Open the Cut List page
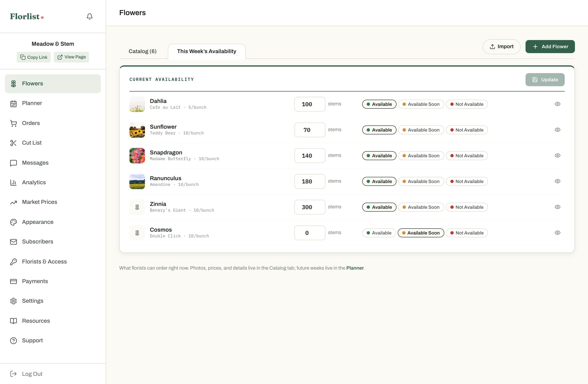This screenshot has width=588, height=384. pos(53,143)
